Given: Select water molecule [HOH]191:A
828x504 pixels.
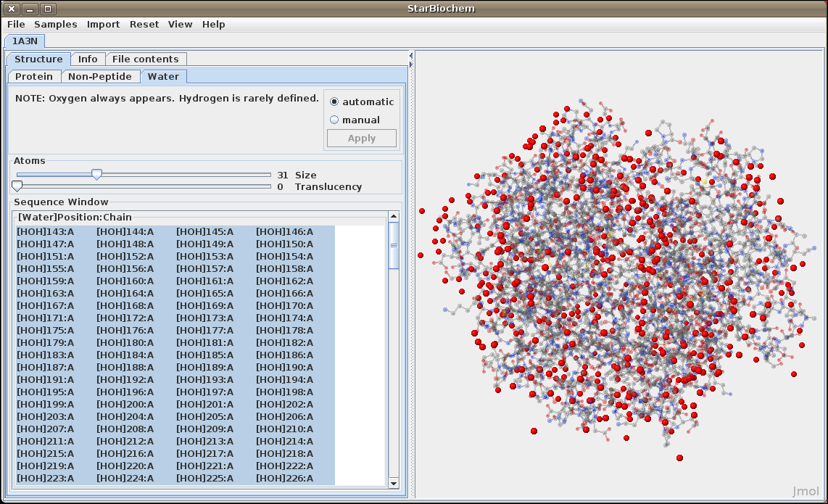Looking at the screenshot, I should 46,380.
